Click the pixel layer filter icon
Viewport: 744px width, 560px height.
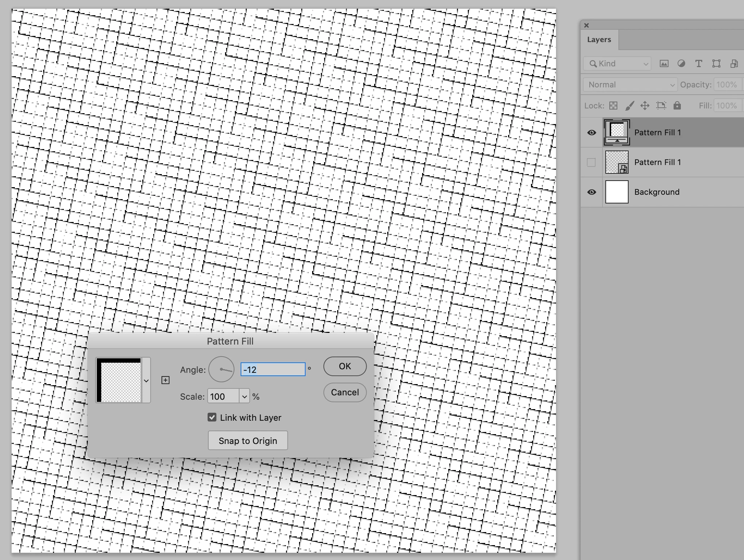pos(664,64)
